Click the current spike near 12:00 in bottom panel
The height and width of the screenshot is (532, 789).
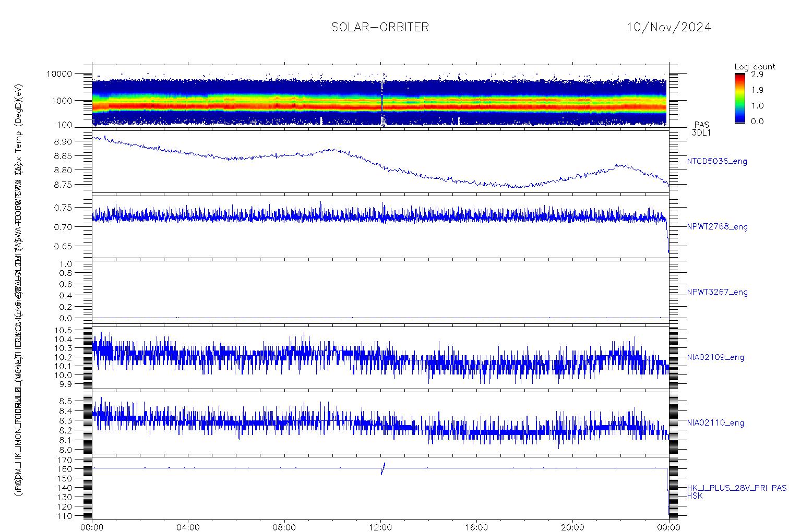pos(383,468)
